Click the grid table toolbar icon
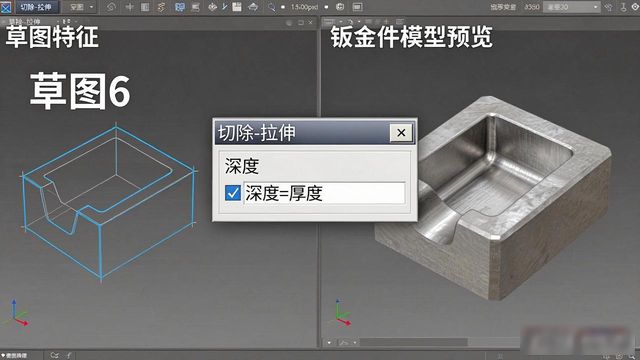The width and height of the screenshot is (640, 360). pyautogui.click(x=145, y=7)
